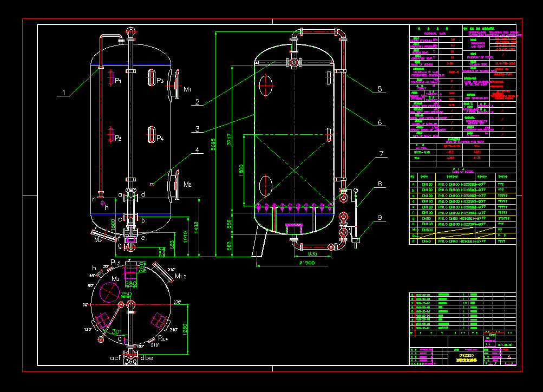Click the M2 manhole label
Image resolution: width=543 pixels, height=392 pixels.
pyautogui.click(x=187, y=184)
